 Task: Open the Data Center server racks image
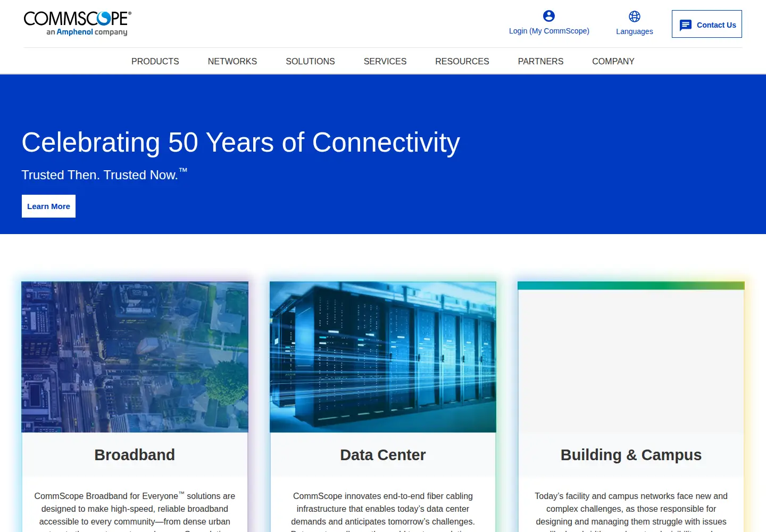point(383,357)
